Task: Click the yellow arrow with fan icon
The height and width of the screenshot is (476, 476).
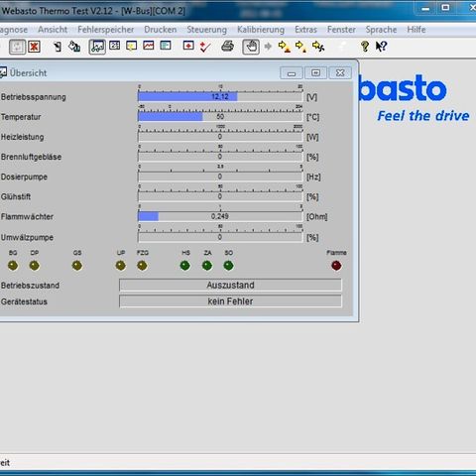Action: pyautogui.click(x=318, y=47)
